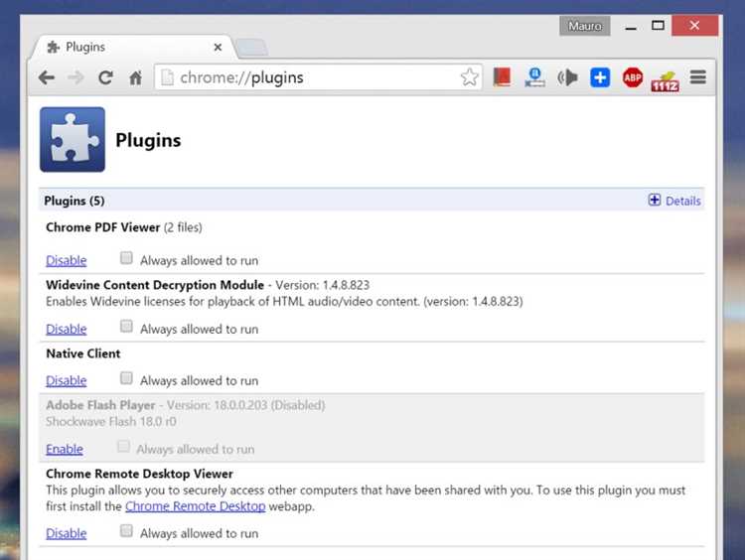Open the Chrome Remote Desktop webapp link
The image size is (745, 560).
(196, 506)
